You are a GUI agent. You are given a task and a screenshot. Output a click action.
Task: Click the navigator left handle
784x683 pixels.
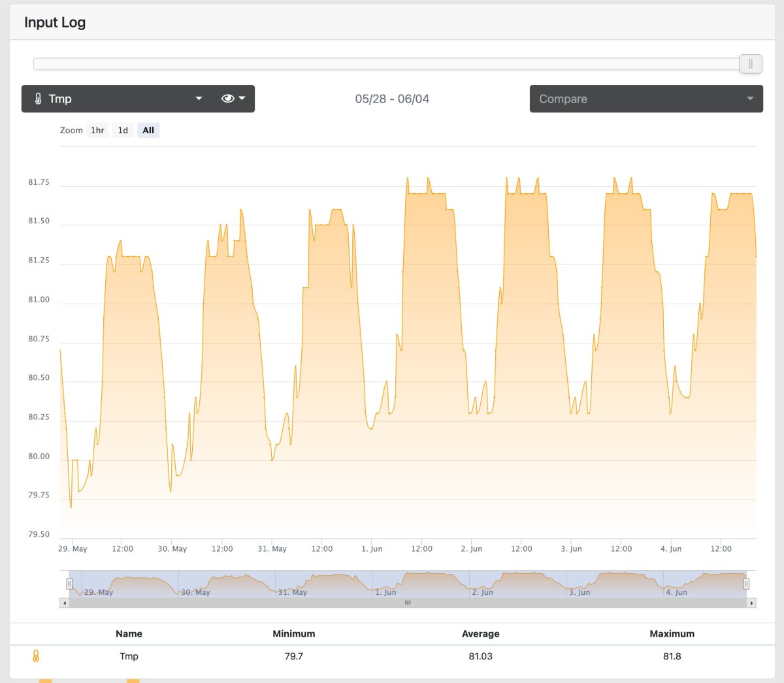coord(69,584)
